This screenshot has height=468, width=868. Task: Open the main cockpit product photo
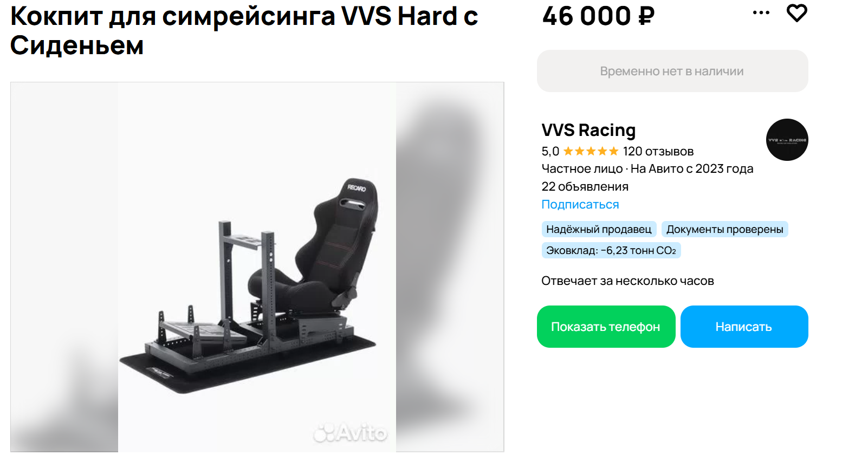click(257, 267)
